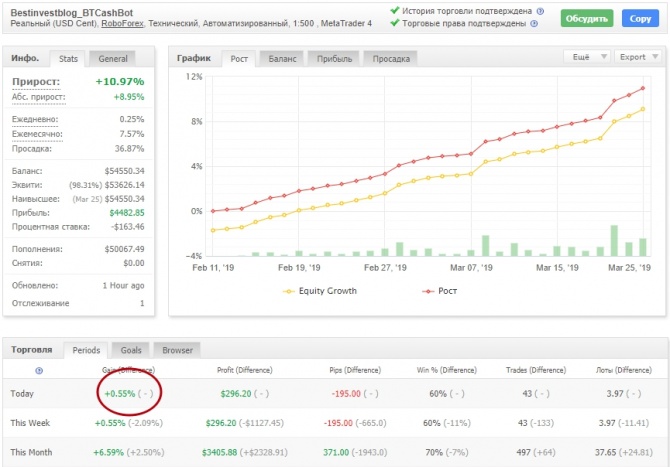Click the $4482.85 profit value
670x467 pixels.
click(x=127, y=213)
